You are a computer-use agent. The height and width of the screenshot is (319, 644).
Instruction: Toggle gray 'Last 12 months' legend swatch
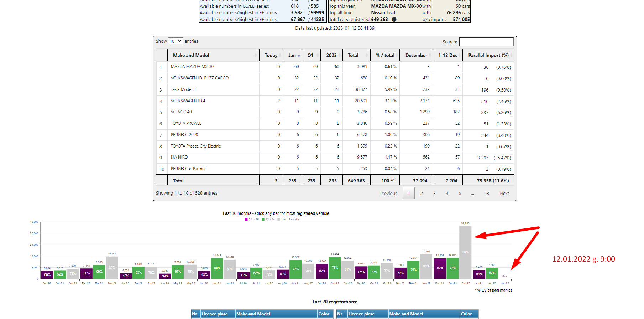(x=279, y=220)
